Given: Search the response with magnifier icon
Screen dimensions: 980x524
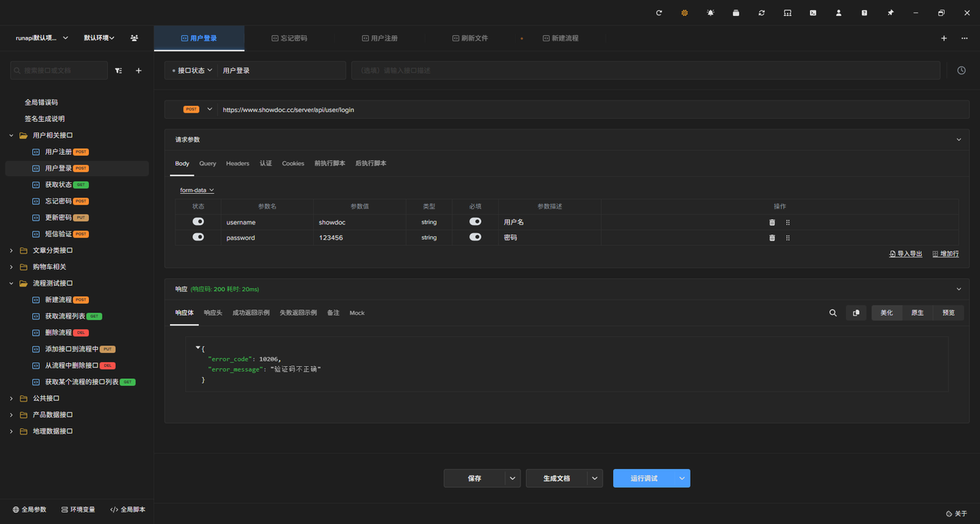Looking at the screenshot, I should pos(833,313).
